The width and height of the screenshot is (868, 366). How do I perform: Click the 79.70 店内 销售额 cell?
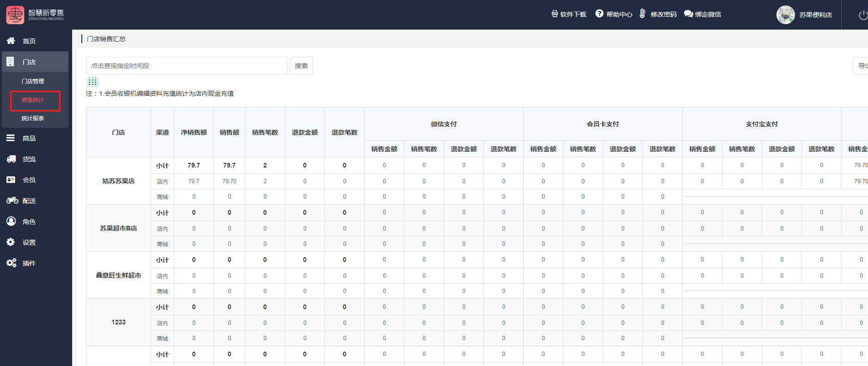229,181
